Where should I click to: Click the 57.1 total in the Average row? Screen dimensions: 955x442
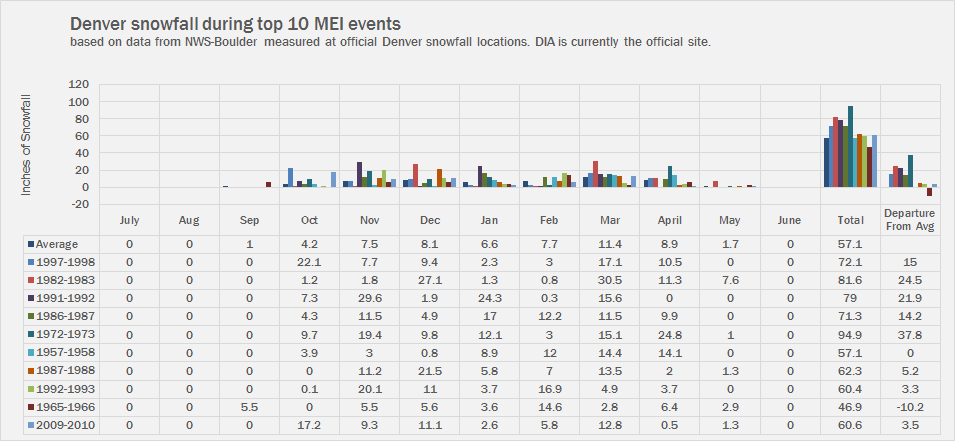850,244
